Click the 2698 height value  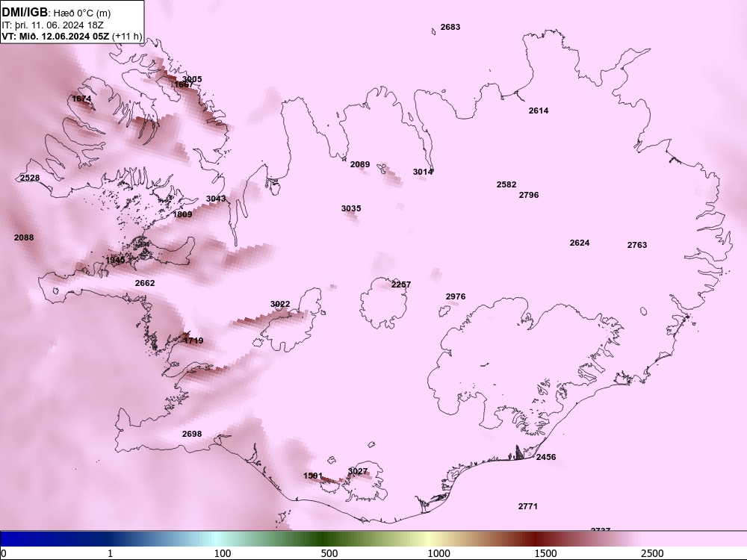(x=192, y=434)
